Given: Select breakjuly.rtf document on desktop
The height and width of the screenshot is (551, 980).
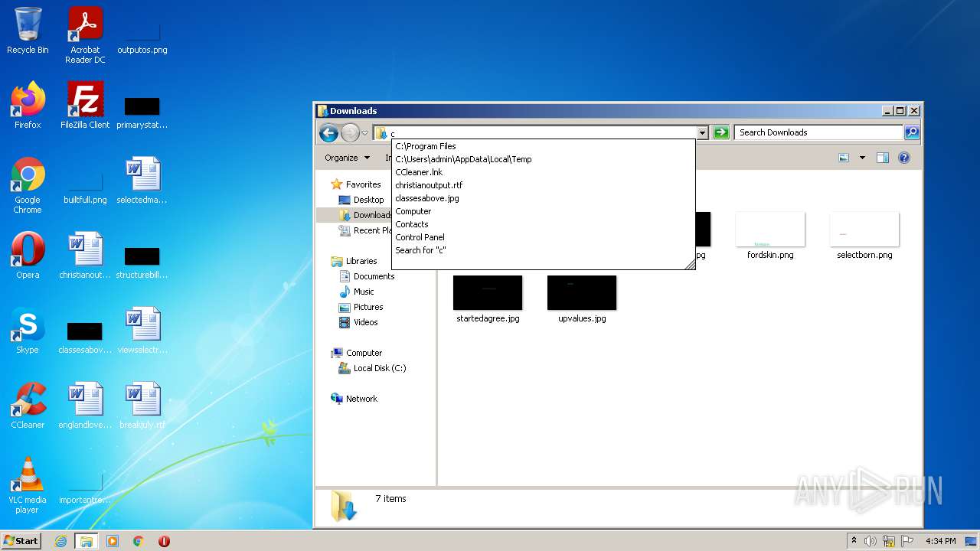Looking at the screenshot, I should click(x=142, y=406).
